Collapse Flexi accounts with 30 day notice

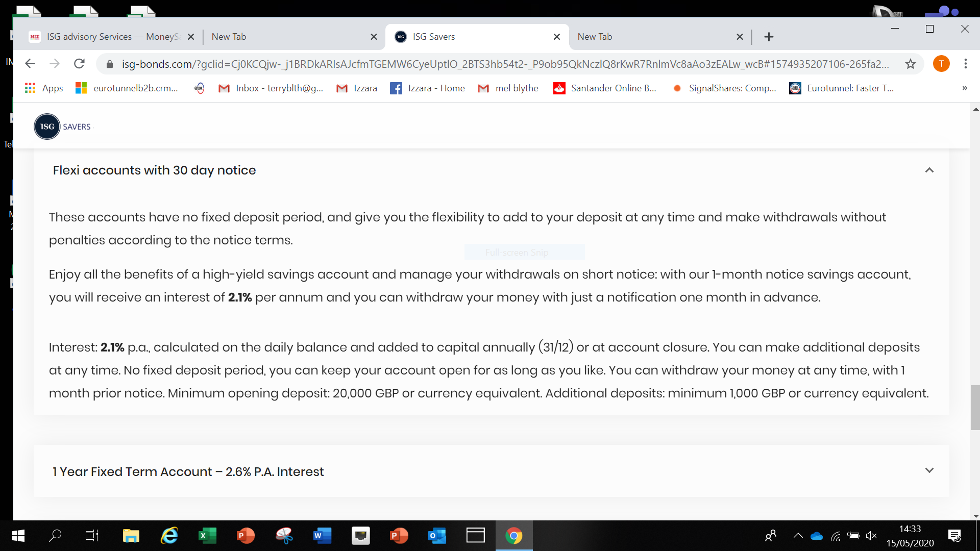tap(929, 170)
